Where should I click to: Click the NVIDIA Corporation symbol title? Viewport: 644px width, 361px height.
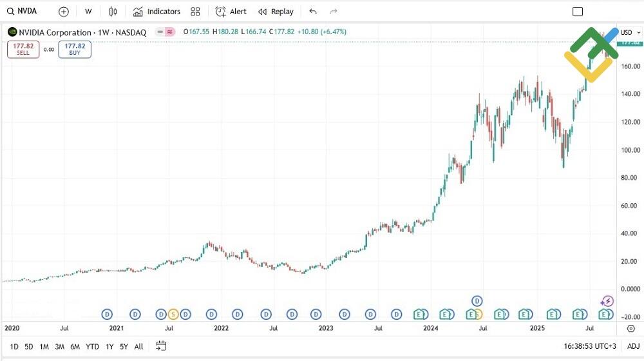pos(82,32)
